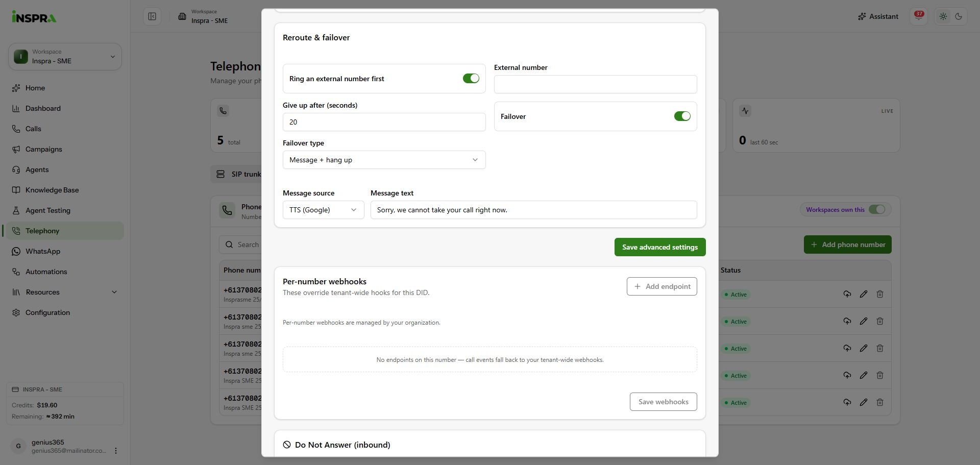Click the trash icon in the fourth phone row
The width and height of the screenshot is (980, 465).
click(x=879, y=375)
